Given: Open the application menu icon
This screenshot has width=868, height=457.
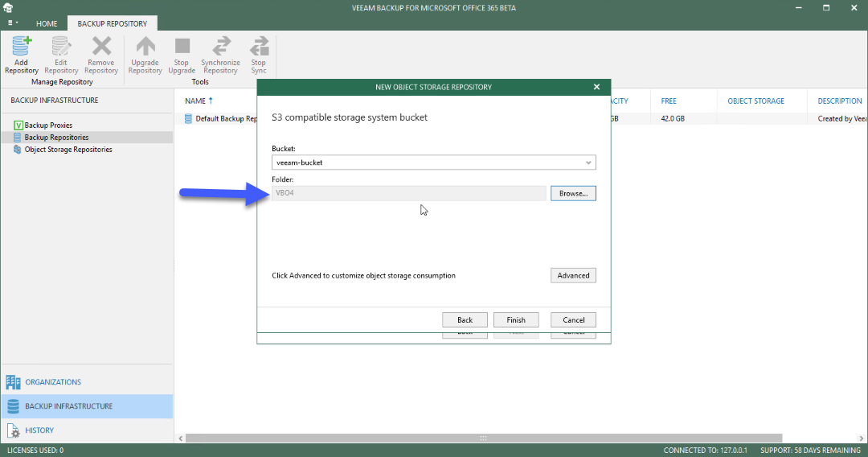Looking at the screenshot, I should [13, 23].
